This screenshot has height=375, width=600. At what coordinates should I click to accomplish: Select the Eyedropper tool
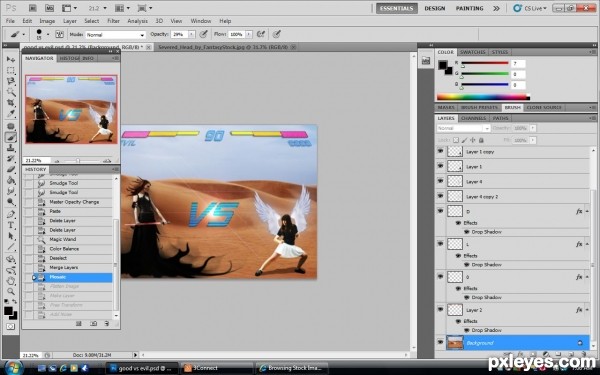[11, 114]
